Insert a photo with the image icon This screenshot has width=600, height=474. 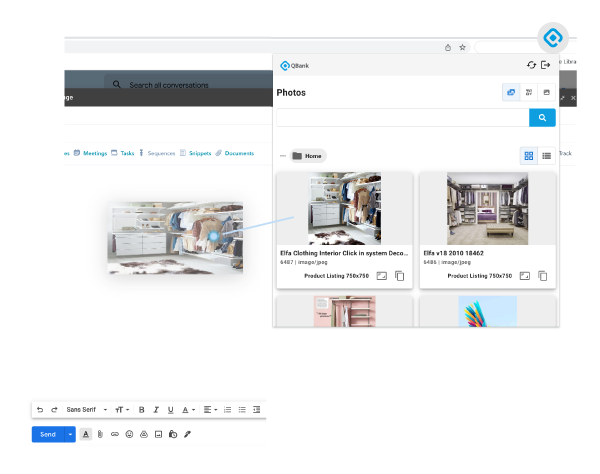point(158,434)
